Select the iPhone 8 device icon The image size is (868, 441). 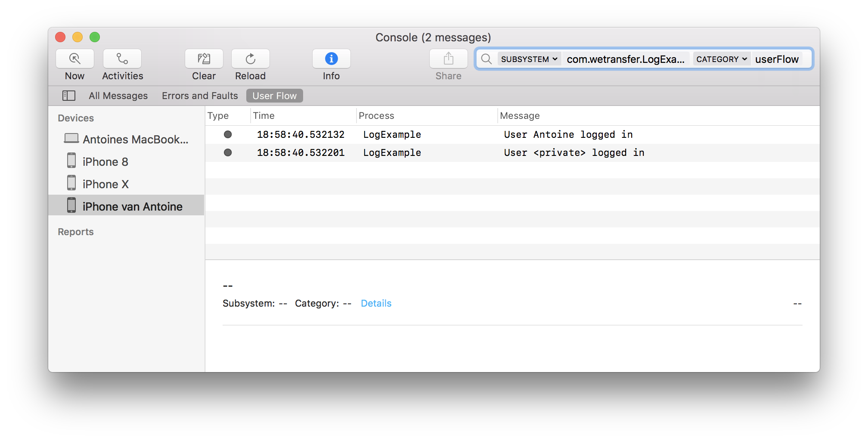pyautogui.click(x=71, y=161)
